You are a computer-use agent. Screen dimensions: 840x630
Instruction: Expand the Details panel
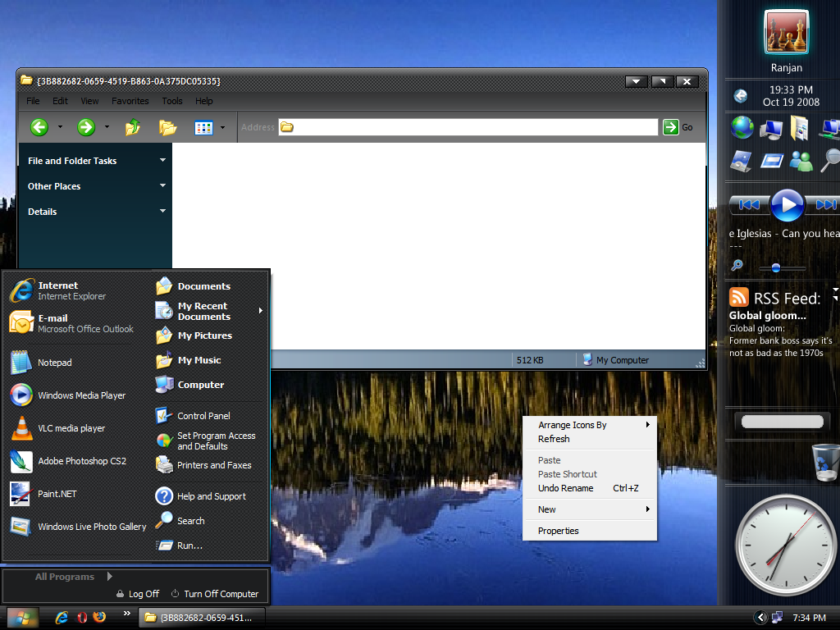pyautogui.click(x=162, y=212)
